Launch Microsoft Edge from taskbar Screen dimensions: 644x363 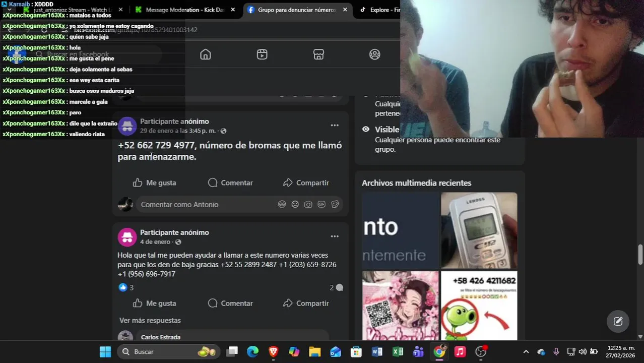pos(252,352)
